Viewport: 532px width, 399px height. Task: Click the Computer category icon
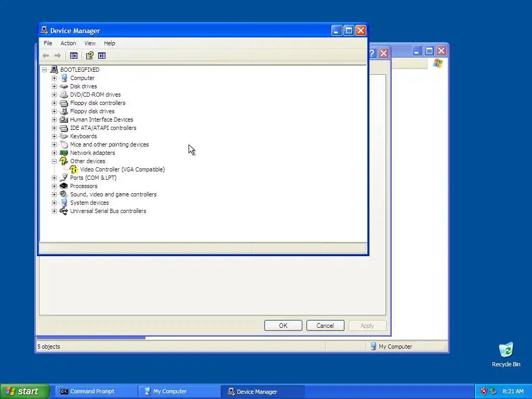tap(64, 78)
